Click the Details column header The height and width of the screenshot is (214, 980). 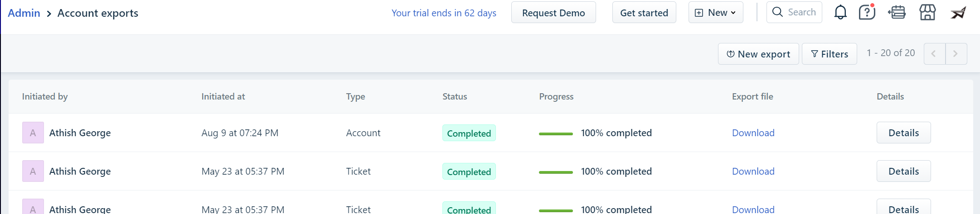pyautogui.click(x=890, y=96)
